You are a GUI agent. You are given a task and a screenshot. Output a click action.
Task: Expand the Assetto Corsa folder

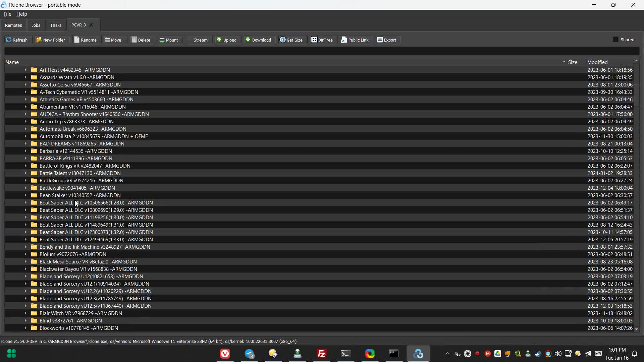tap(25, 85)
